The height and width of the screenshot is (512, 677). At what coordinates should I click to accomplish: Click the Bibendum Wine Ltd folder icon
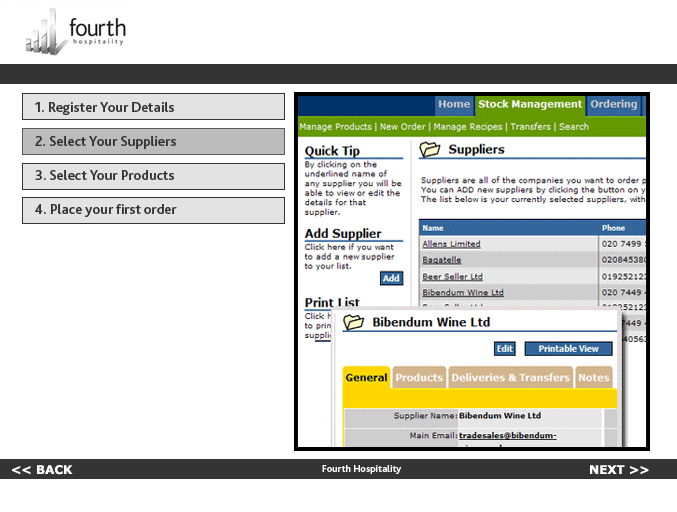(354, 322)
